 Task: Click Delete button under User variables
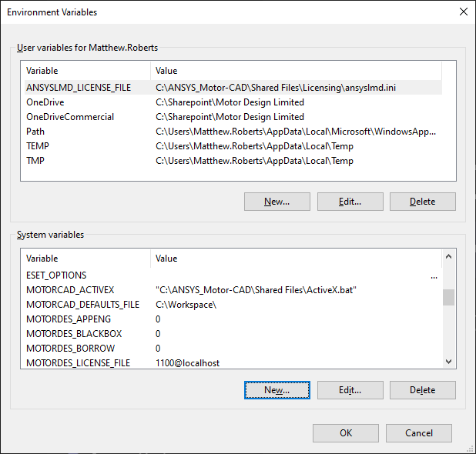423,202
